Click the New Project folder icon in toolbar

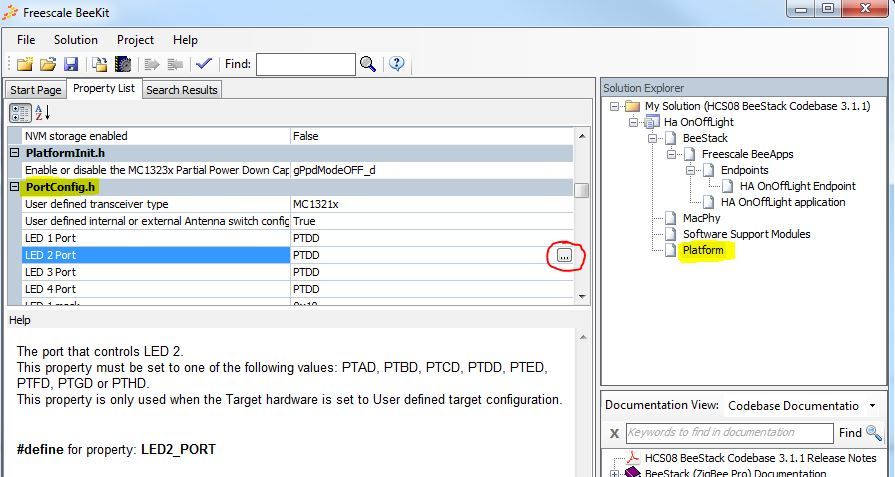25,64
